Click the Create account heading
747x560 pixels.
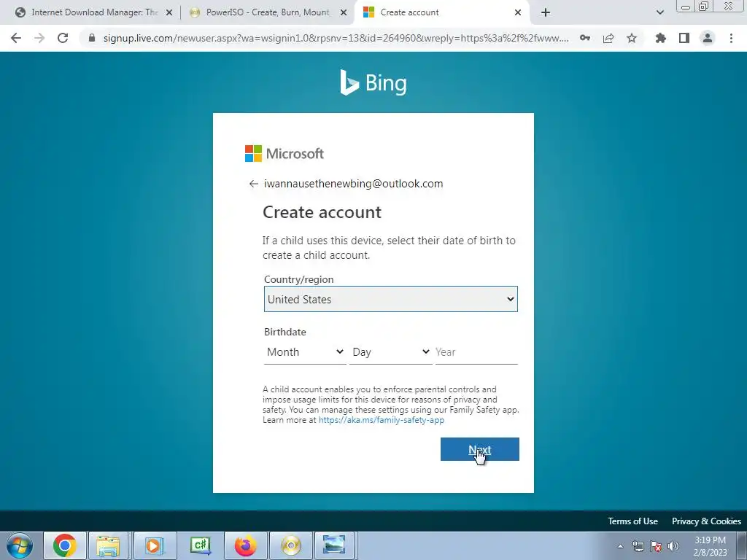(322, 212)
